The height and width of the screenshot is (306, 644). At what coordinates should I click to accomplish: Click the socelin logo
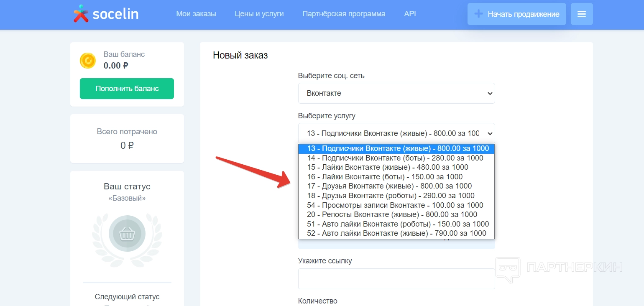106,14
